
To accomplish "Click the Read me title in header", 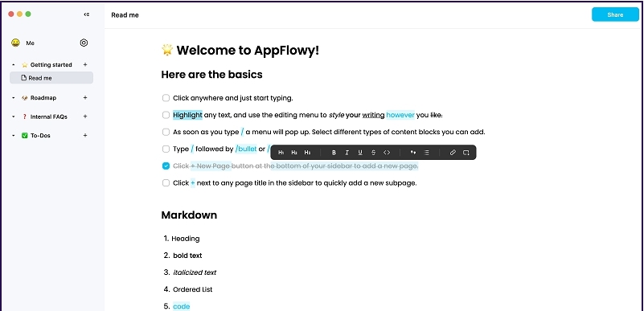I will tap(125, 15).
